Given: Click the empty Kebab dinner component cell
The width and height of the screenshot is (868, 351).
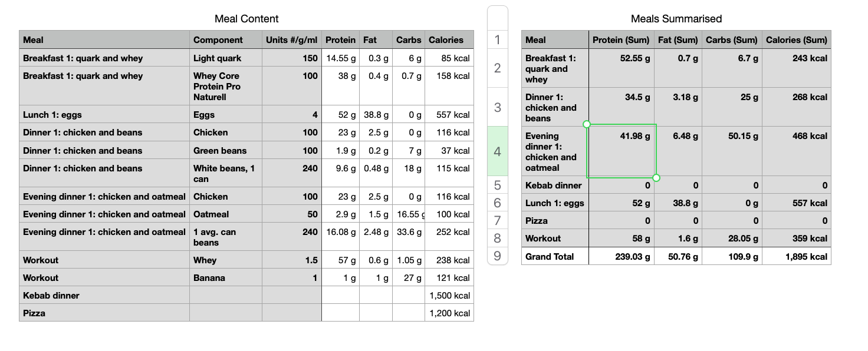Looking at the screenshot, I should [x=226, y=296].
